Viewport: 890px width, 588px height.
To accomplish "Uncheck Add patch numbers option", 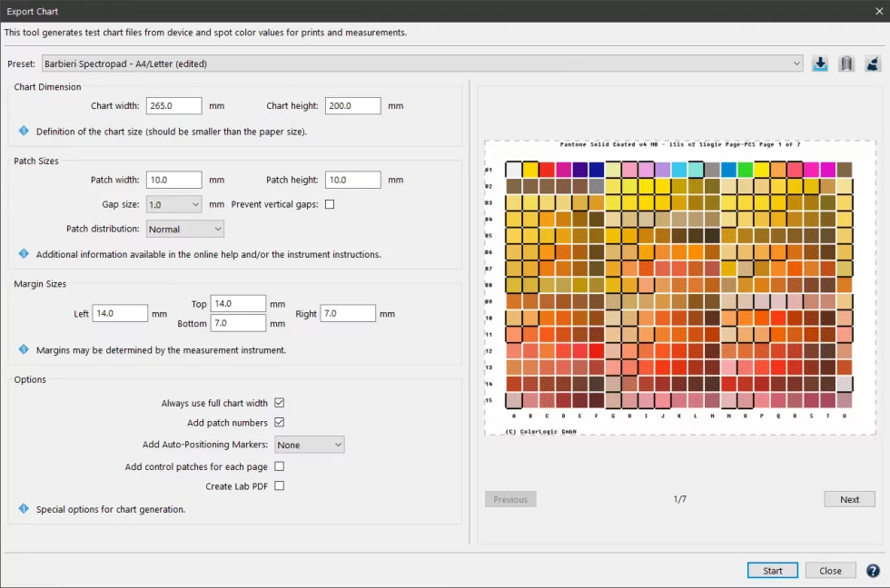I will click(280, 423).
